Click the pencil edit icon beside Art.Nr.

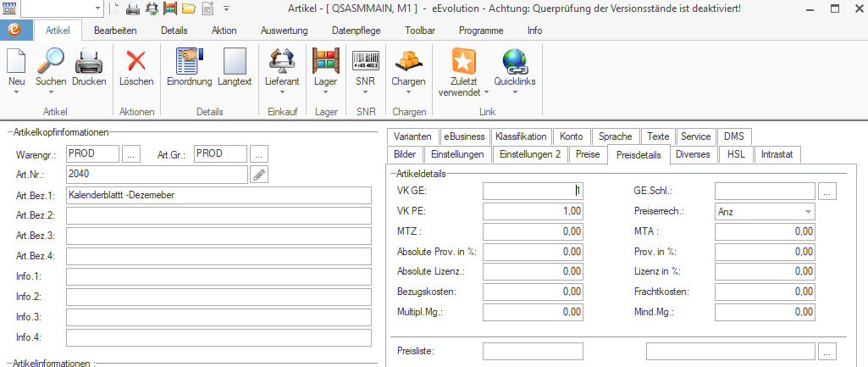(260, 174)
